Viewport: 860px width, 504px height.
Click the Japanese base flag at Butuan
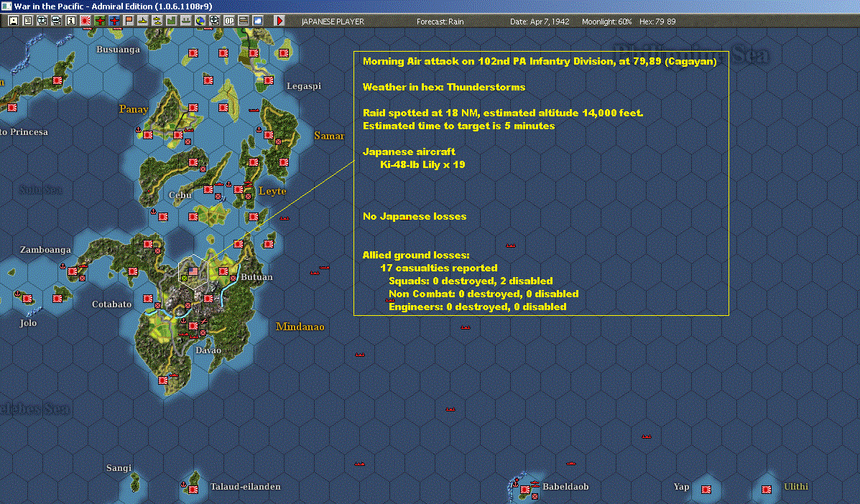click(223, 271)
